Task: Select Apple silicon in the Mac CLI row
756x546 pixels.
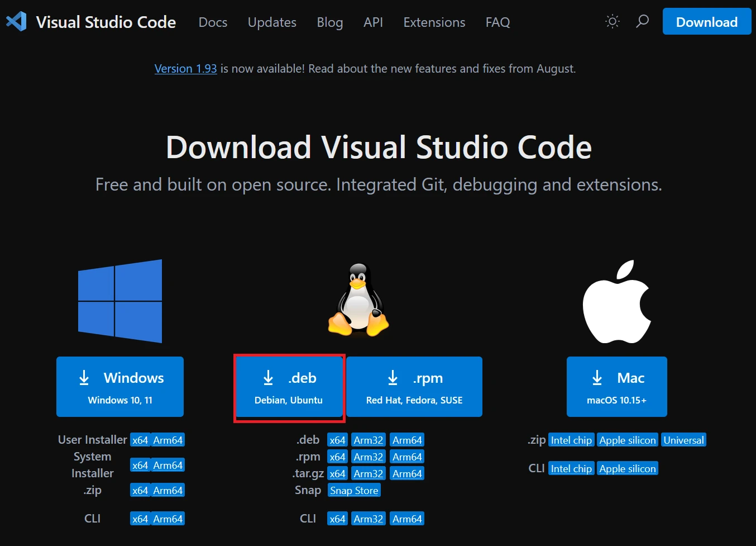Action: tap(628, 469)
